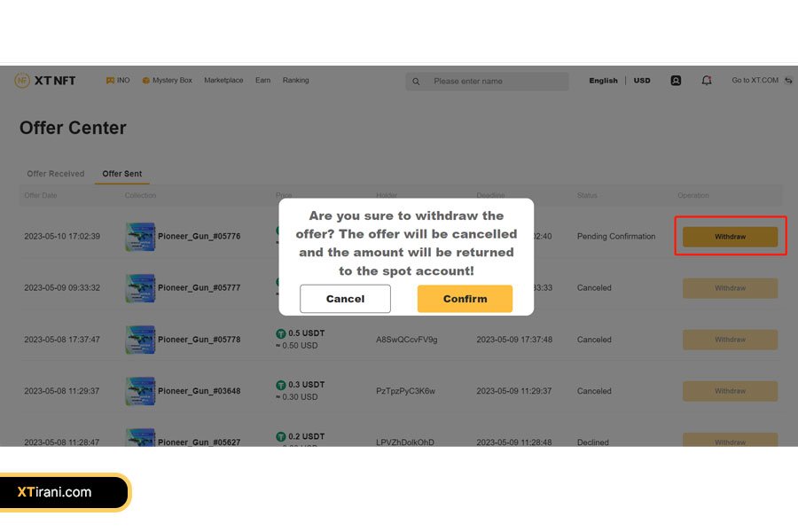798x532 pixels.
Task: Click the XT NFT logo icon
Action: pos(22,81)
